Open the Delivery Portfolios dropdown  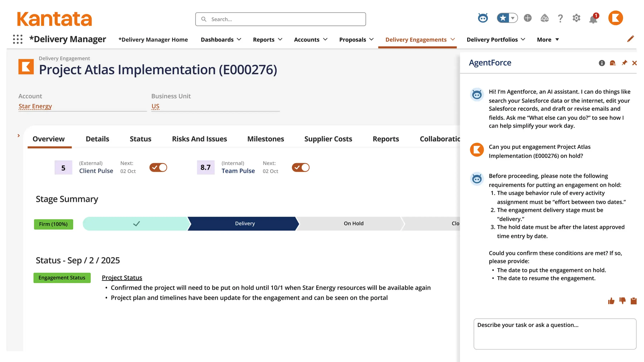click(x=496, y=40)
